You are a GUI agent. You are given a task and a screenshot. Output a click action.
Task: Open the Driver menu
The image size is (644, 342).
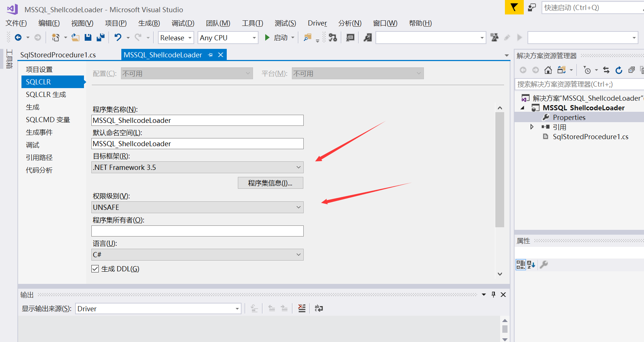click(317, 23)
